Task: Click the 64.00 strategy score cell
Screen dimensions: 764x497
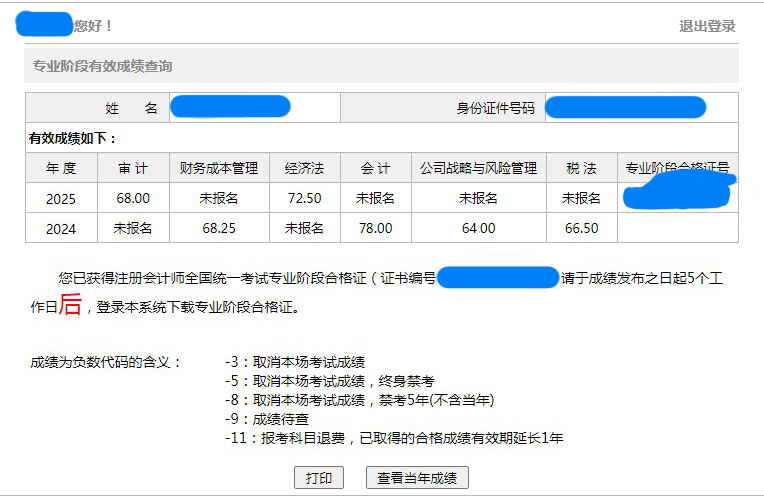Action: (x=478, y=228)
